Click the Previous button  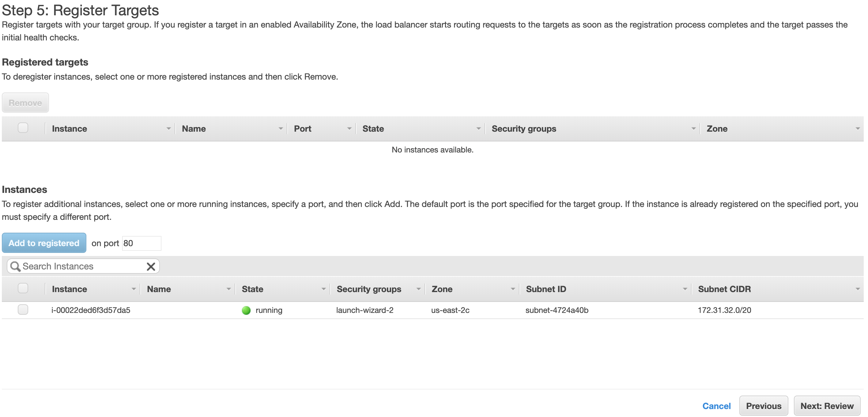(764, 406)
